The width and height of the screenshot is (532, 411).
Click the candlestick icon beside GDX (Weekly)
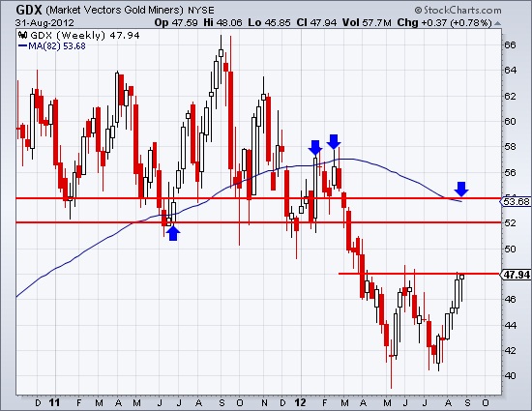click(x=22, y=35)
